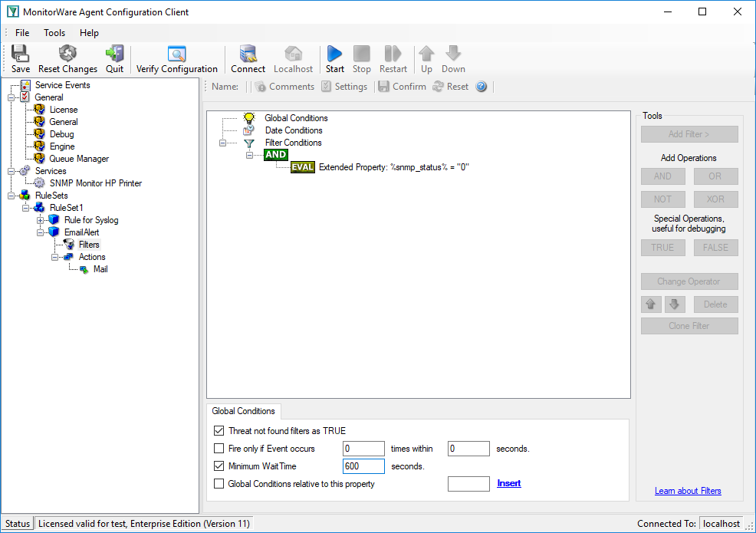The height and width of the screenshot is (533, 756).
Task: Click the Verify Configuration icon
Action: pyautogui.click(x=176, y=54)
